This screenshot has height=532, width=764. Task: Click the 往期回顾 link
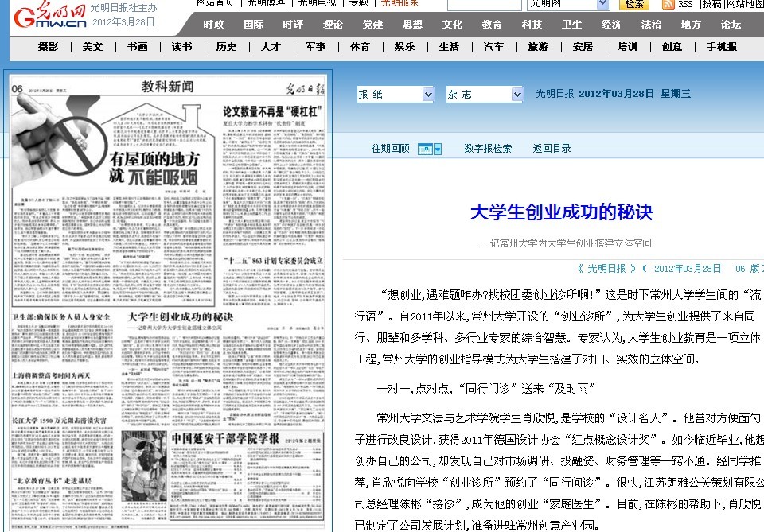[x=391, y=149]
